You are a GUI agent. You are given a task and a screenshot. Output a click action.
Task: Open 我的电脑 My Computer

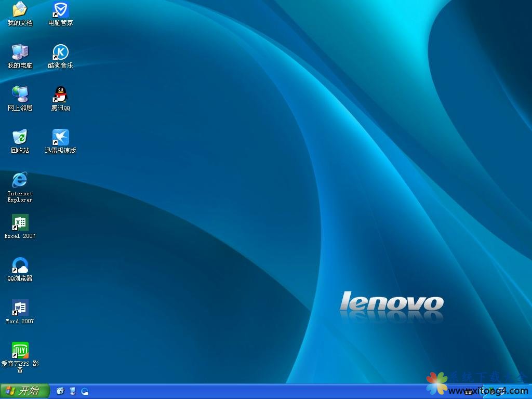click(x=20, y=52)
